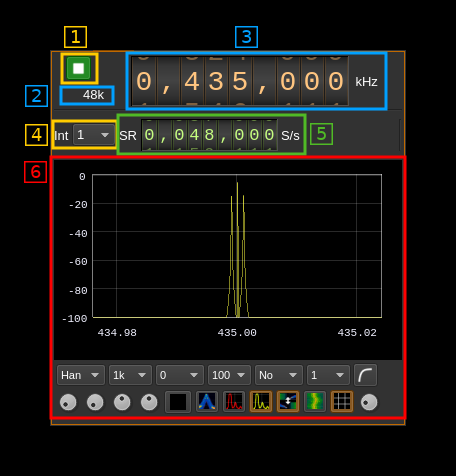Open the averaging count dropdown next to No

328,375
